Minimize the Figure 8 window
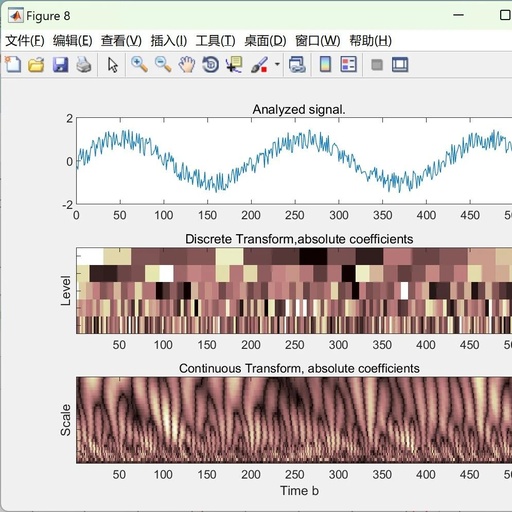 coord(459,15)
